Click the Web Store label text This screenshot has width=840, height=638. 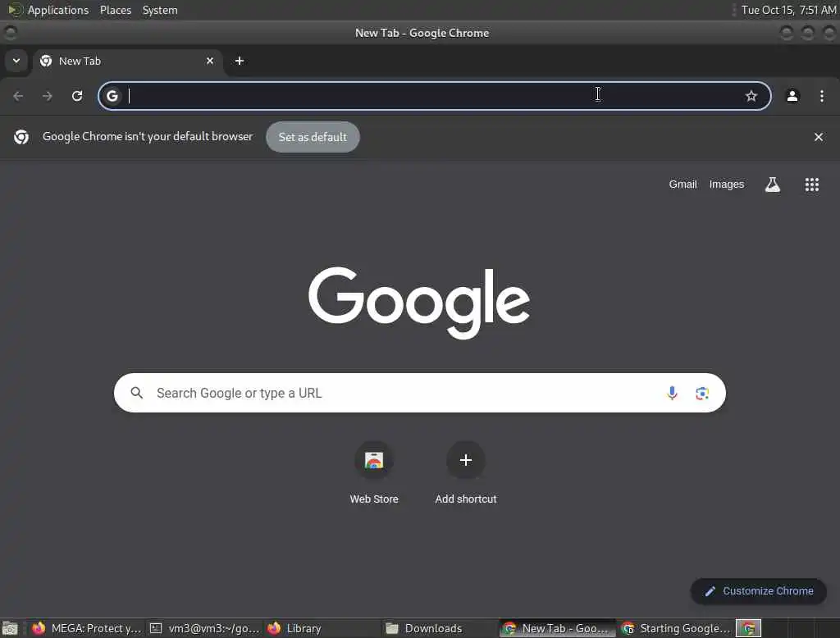[x=374, y=499]
